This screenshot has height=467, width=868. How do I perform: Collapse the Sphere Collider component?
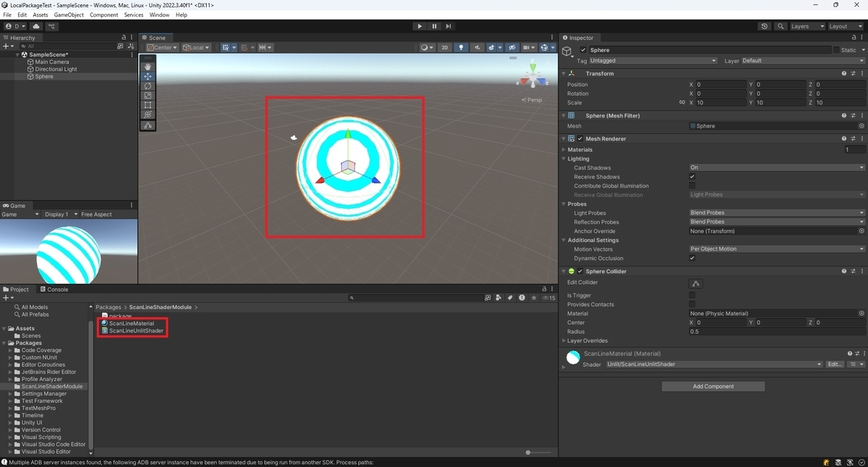(564, 271)
